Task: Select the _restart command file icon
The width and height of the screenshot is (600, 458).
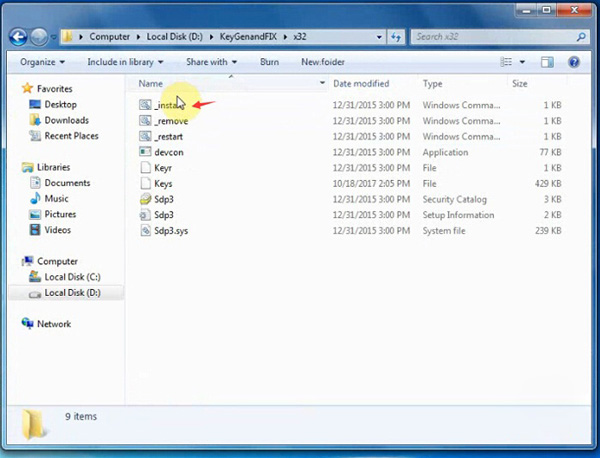Action: [145, 136]
